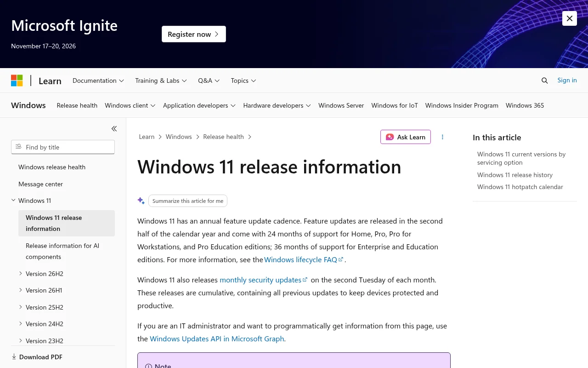Screen dimensions: 588x368
Task: Follow the monthly security updates link
Action: click(264, 280)
